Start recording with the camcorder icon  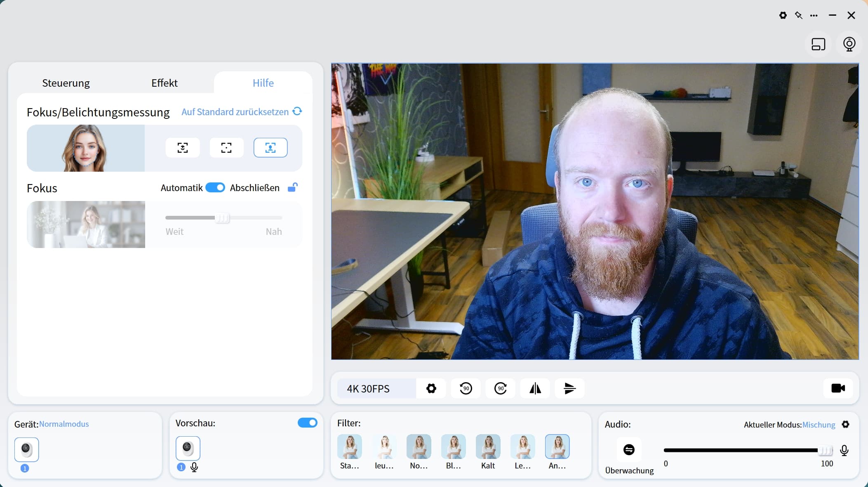(x=838, y=388)
